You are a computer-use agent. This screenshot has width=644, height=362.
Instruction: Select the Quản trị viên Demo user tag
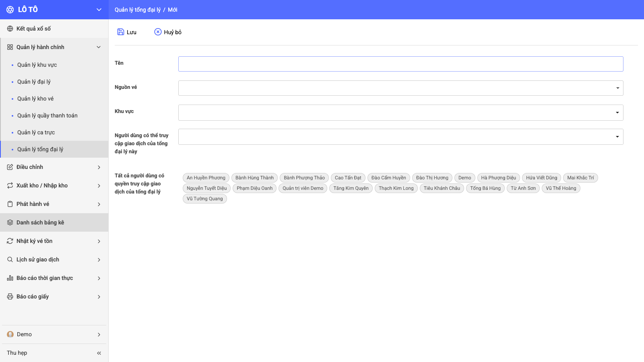(303, 188)
